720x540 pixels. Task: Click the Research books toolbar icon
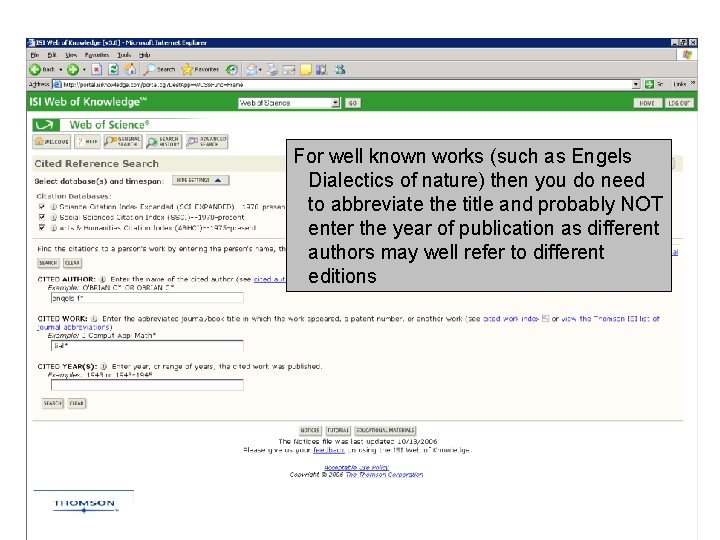[x=321, y=70]
